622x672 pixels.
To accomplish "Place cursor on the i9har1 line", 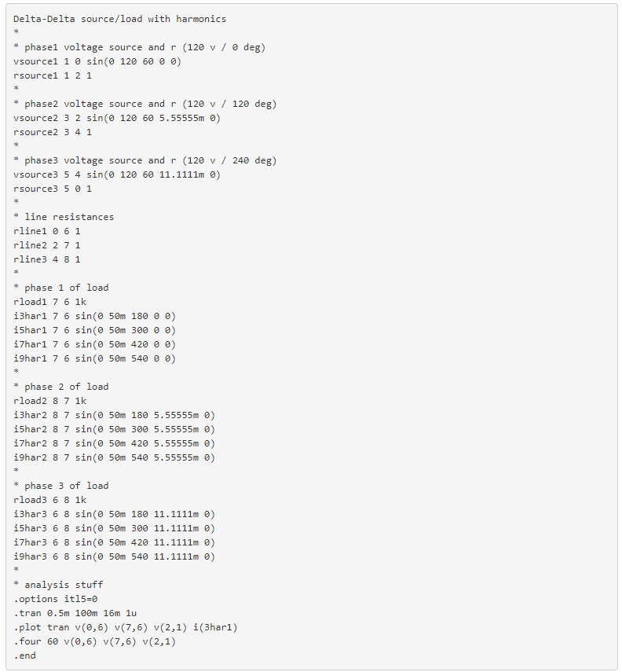I will click(x=94, y=358).
